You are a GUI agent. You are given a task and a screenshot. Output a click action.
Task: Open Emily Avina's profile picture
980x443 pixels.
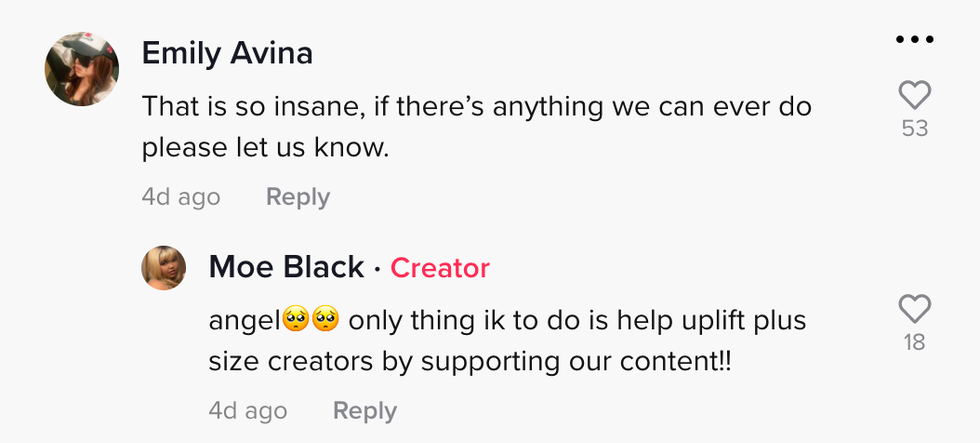[82, 68]
